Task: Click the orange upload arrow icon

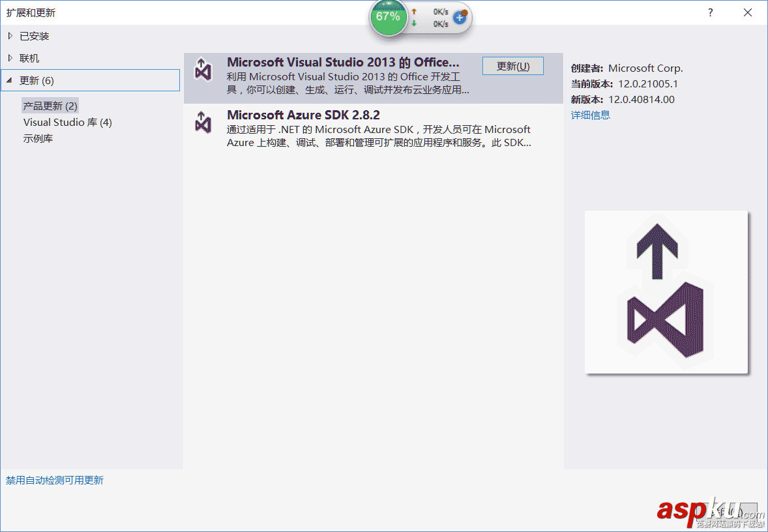Action: click(413, 11)
